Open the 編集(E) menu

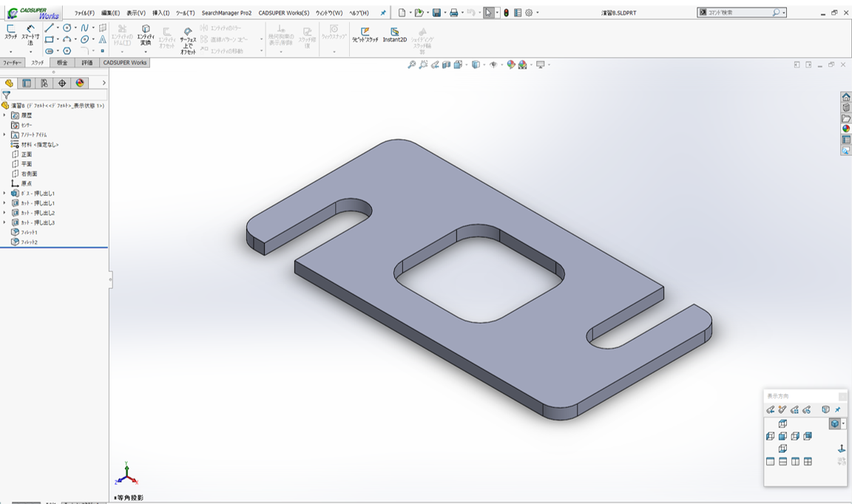click(x=110, y=13)
